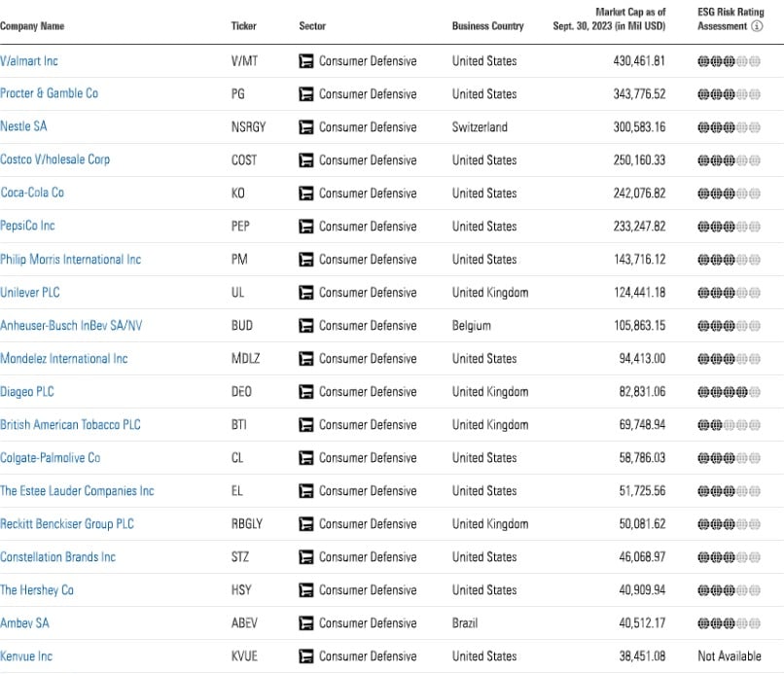
Task: Open Philip Morris International Inc link
Action: click(x=71, y=260)
